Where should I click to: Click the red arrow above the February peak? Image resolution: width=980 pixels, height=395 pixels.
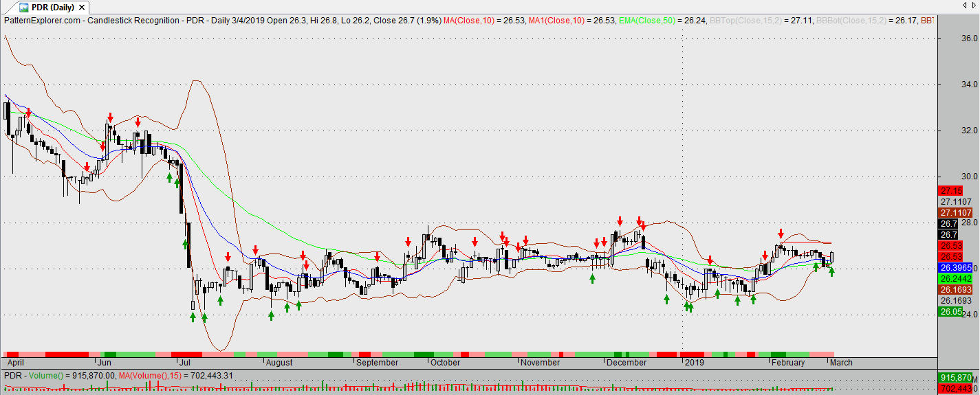tap(781, 234)
